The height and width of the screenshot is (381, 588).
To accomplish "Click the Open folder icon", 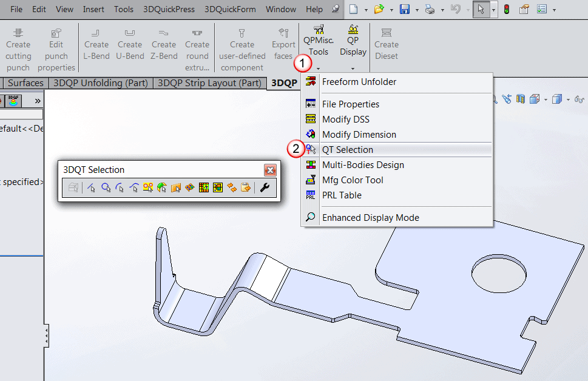I will [x=379, y=9].
